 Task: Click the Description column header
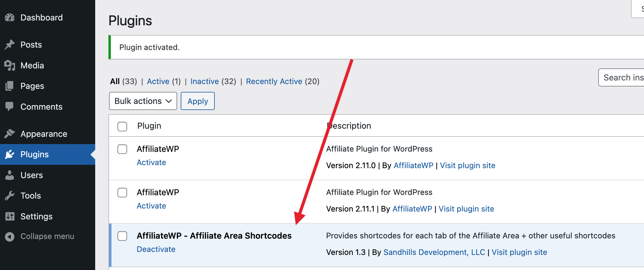(x=349, y=126)
